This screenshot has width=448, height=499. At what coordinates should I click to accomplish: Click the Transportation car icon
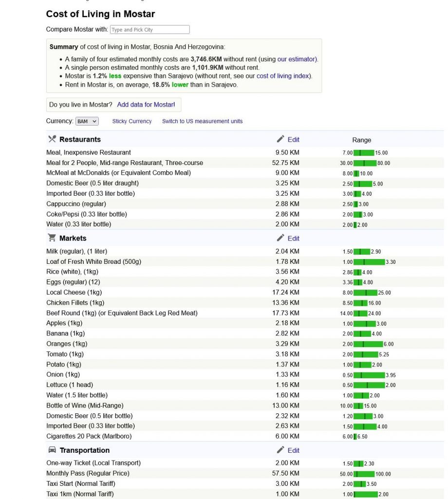tap(52, 450)
